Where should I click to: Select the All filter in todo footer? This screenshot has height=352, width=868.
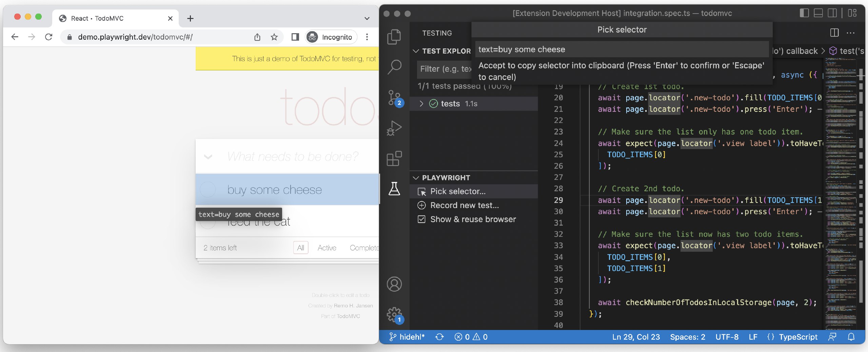tap(300, 248)
